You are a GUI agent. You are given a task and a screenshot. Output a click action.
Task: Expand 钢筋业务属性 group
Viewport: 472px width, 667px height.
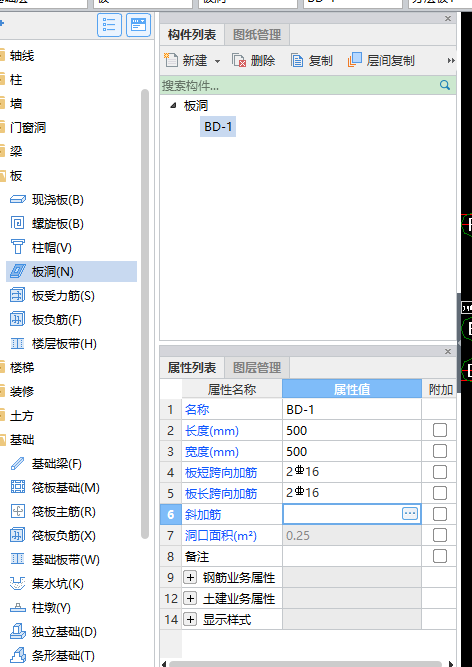pos(190,577)
